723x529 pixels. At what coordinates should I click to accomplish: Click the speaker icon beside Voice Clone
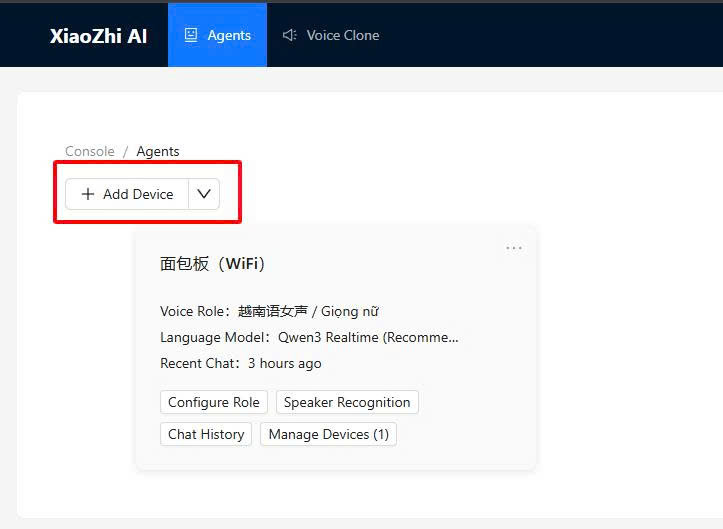tap(290, 35)
